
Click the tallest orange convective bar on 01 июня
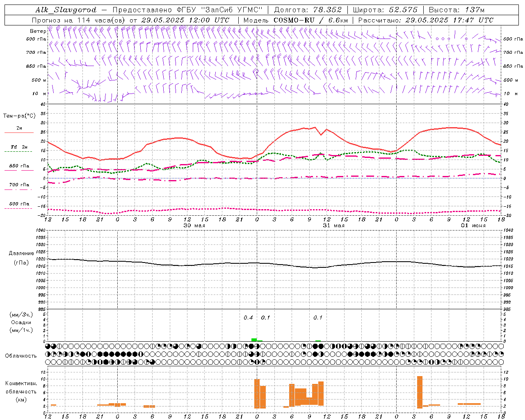click(x=420, y=392)
